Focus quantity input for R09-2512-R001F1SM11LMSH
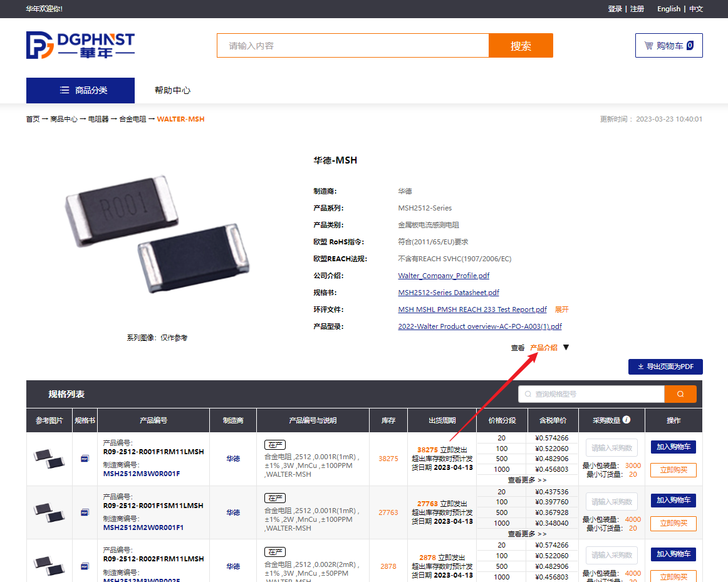728x582 pixels. pos(611,502)
